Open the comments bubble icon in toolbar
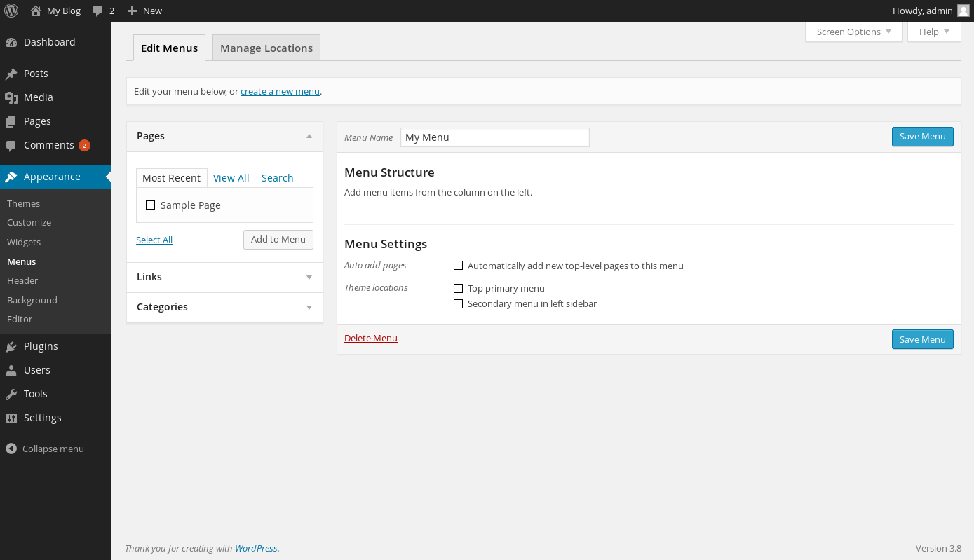 click(98, 11)
